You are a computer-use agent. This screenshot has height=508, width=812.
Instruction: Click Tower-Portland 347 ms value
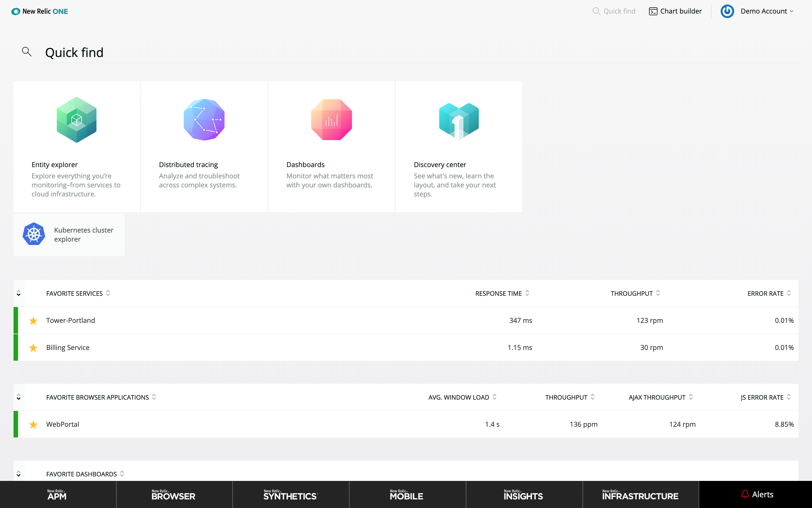click(x=520, y=321)
